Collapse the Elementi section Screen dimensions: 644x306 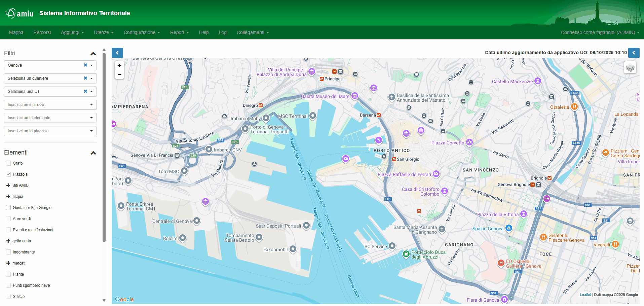click(x=93, y=153)
